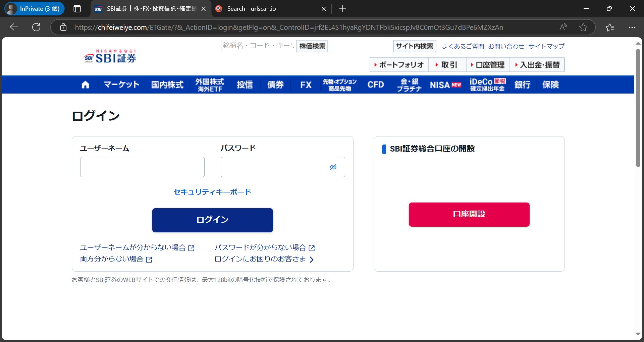This screenshot has width=644, height=342.
Task: Click the 株価検索 button
Action: (x=312, y=46)
